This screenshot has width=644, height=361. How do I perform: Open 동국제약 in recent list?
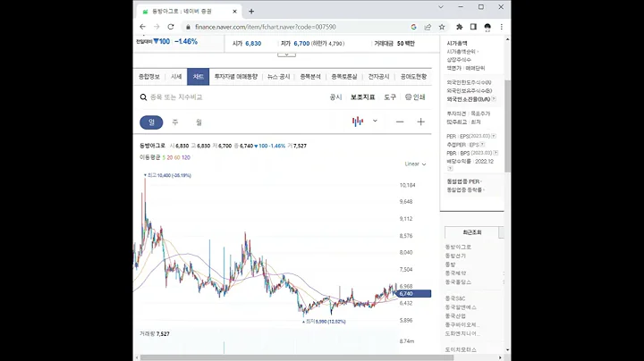[x=456, y=273]
